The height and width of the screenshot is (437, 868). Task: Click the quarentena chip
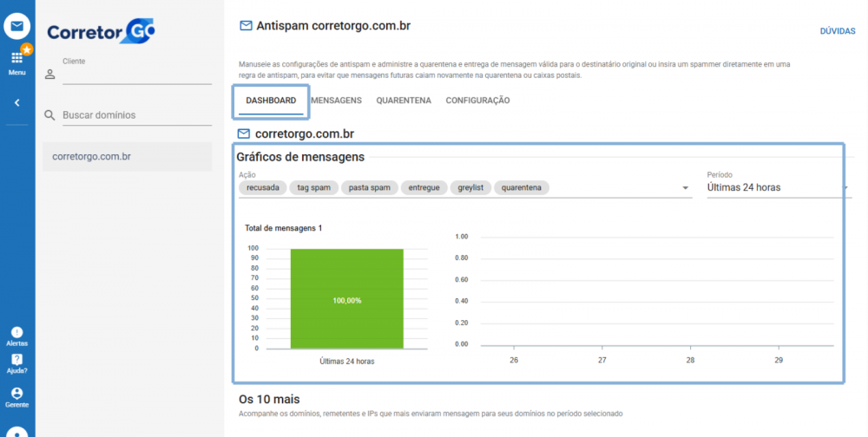522,187
